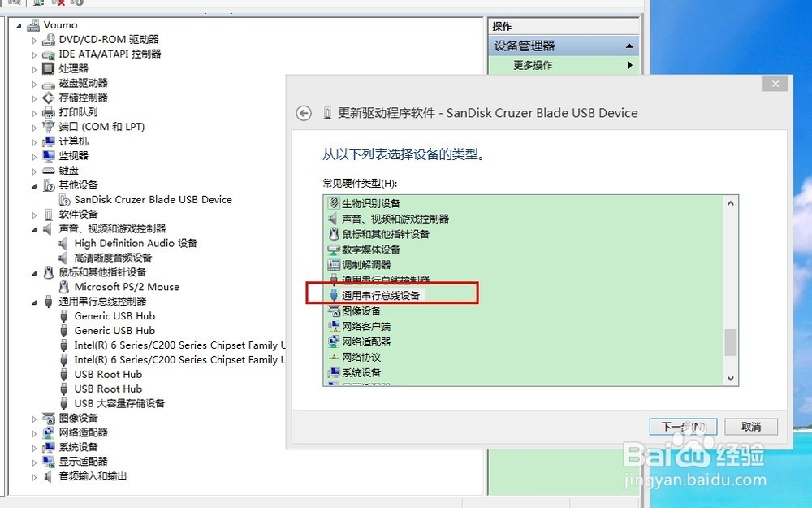Viewport: 812px width, 508px height.
Task: Expand the 网络适配器 tree node
Action: point(34,433)
